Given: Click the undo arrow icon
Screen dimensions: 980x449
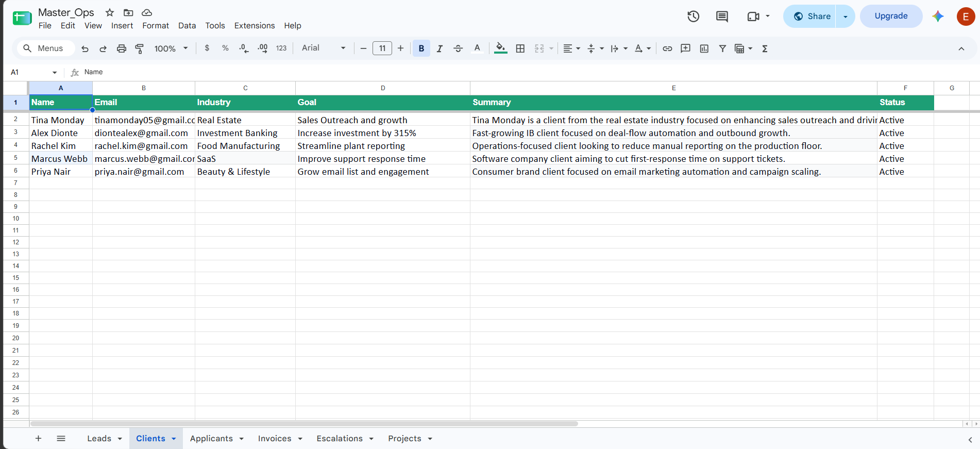Looking at the screenshot, I should [x=85, y=48].
